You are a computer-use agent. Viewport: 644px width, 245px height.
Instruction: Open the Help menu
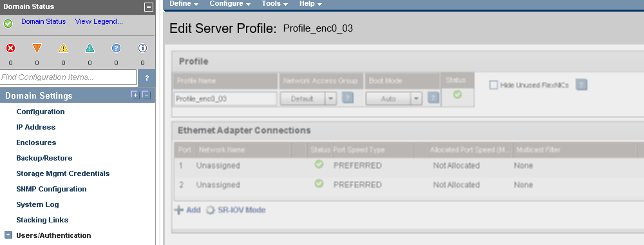(x=310, y=4)
